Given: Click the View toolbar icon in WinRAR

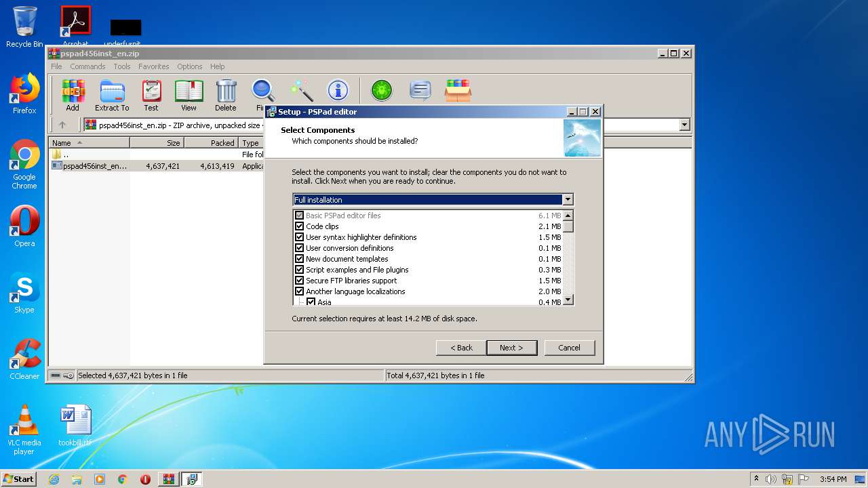Looking at the screenshot, I should [x=189, y=95].
